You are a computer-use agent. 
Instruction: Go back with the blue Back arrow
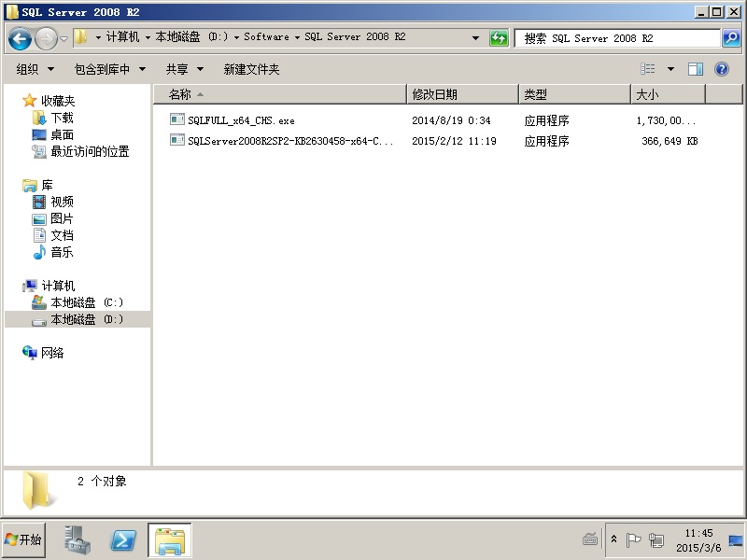point(20,38)
